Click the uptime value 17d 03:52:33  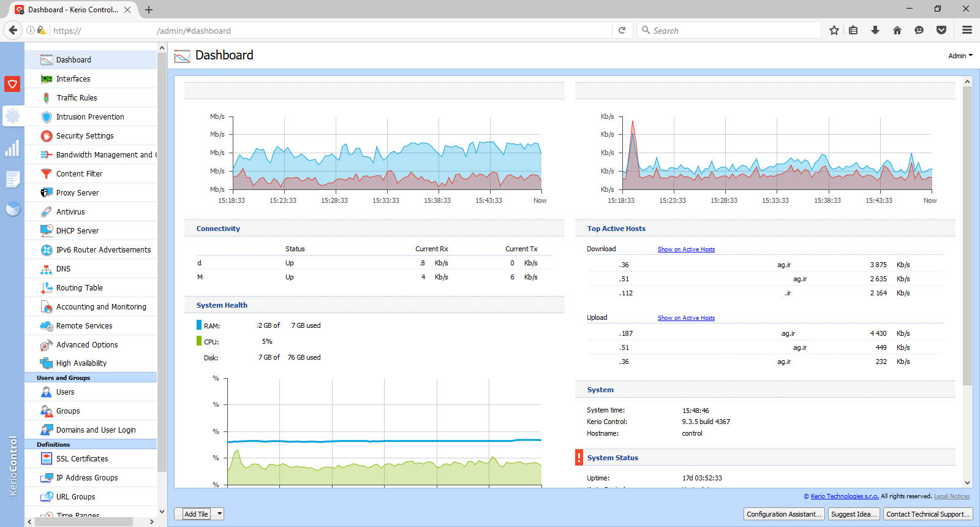(702, 478)
